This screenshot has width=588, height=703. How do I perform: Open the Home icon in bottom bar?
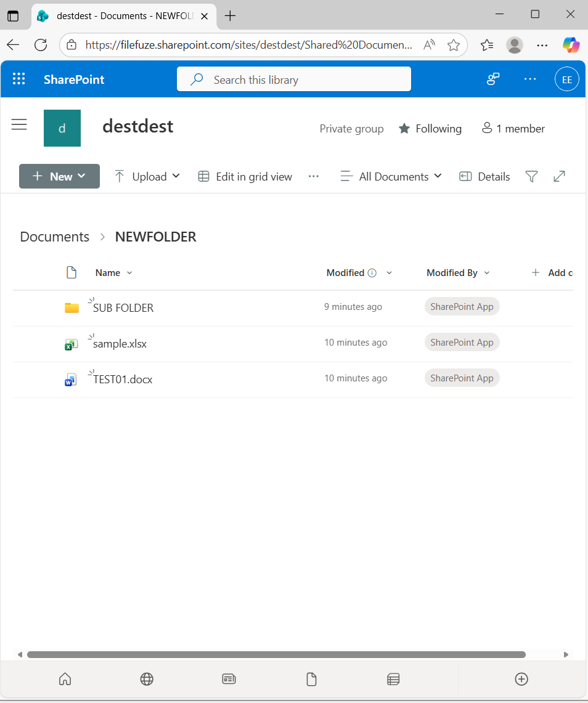coord(65,679)
